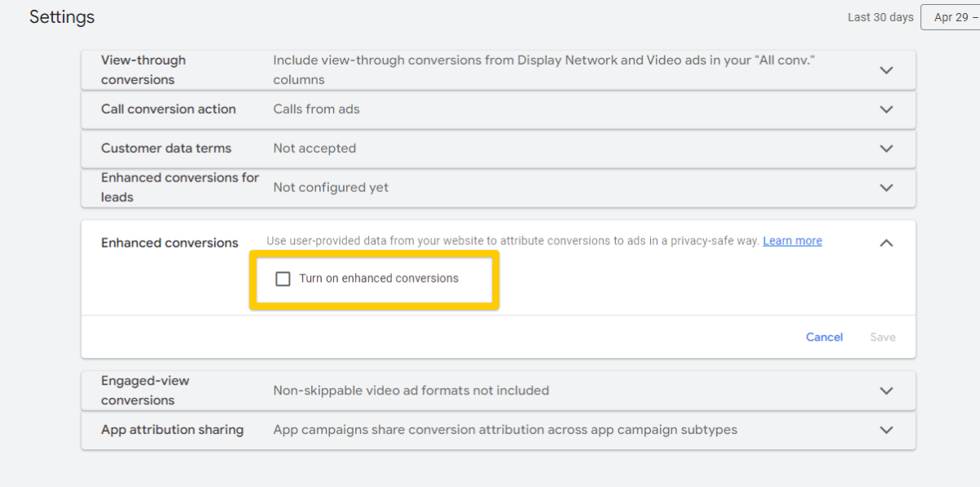Expand Enhanced conversions for leads chevron
This screenshot has width=980, height=487.
[886, 188]
